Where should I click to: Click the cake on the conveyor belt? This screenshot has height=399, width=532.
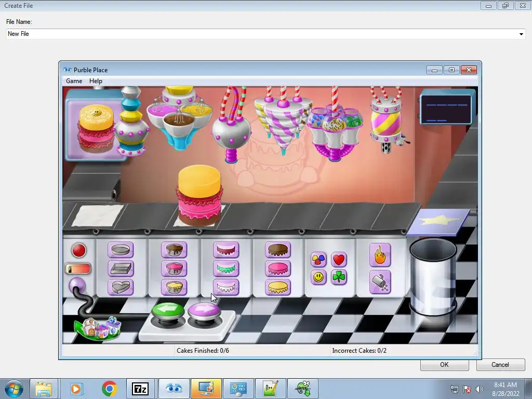(x=199, y=195)
